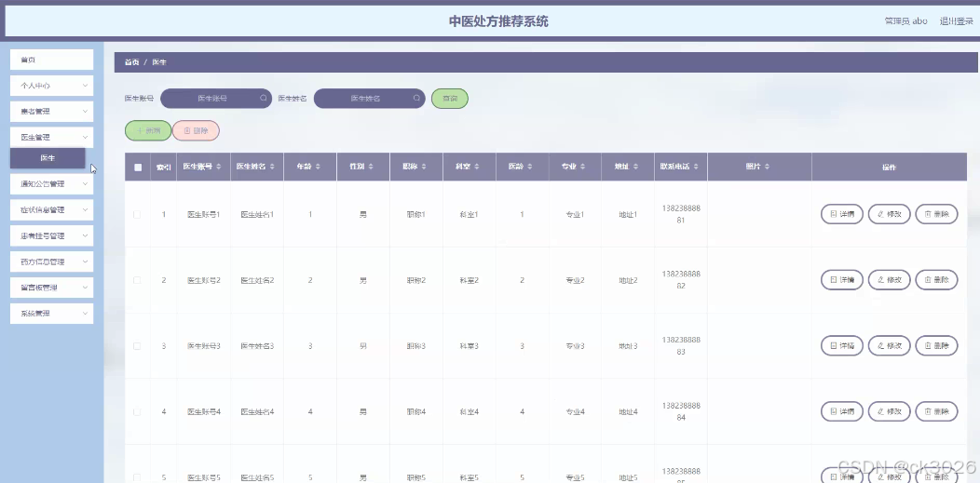
Task: Click cell 专业4 in the table
Action: [575, 412]
